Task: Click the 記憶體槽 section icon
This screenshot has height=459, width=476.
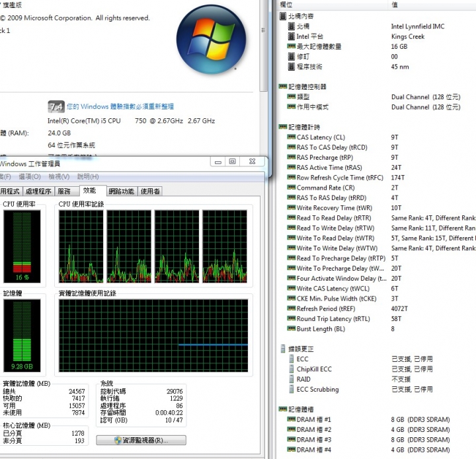Action: (x=283, y=409)
